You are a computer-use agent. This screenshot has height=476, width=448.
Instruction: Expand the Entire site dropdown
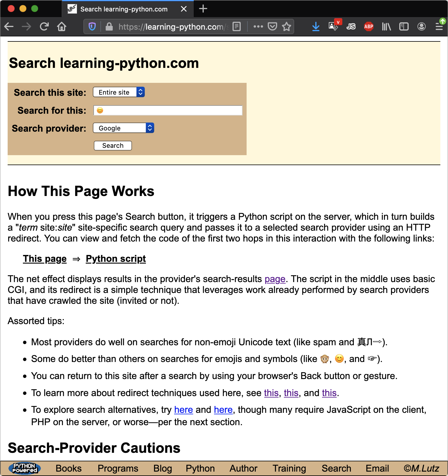tap(119, 92)
